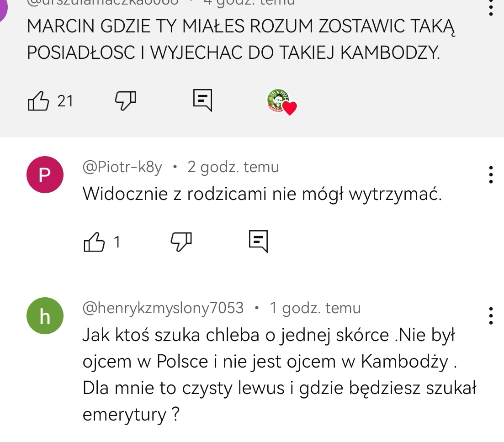
Task: Tap the 'Jak ktoś szuka chleba' comment
Action: [279, 375]
